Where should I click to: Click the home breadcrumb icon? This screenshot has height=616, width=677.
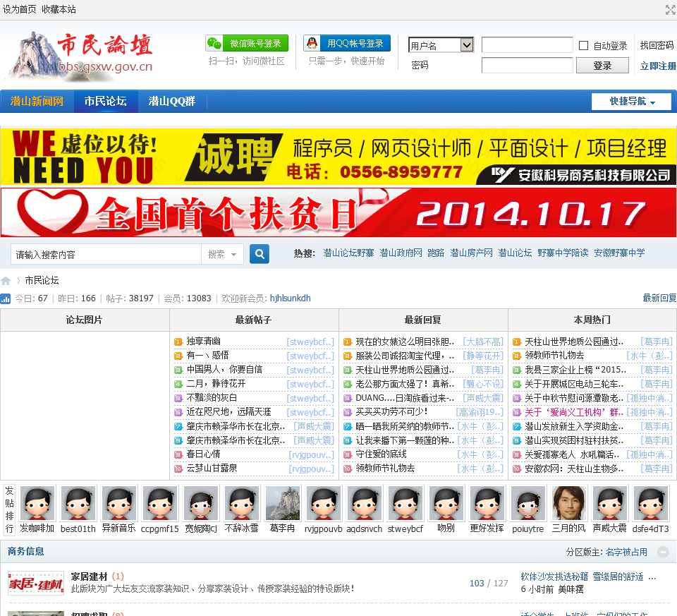(6, 281)
